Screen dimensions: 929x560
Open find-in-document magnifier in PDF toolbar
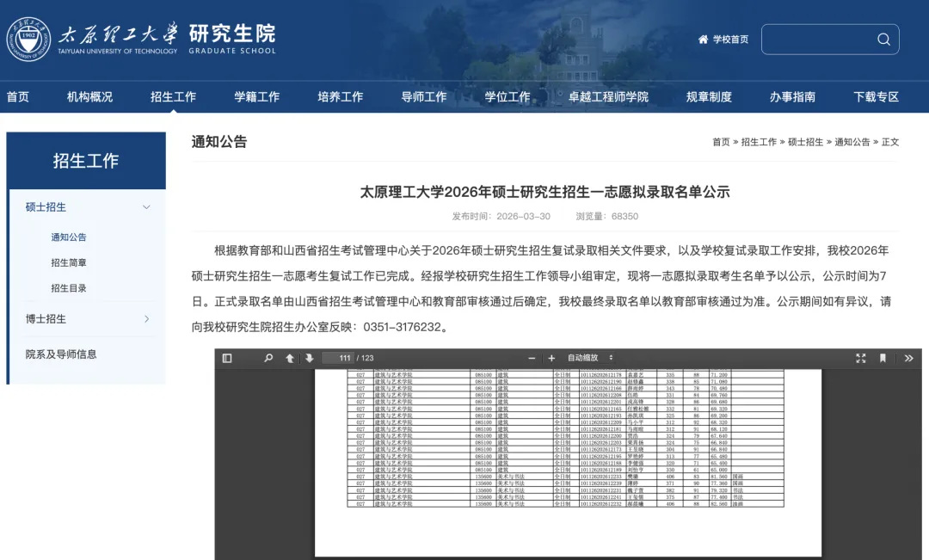tap(268, 358)
